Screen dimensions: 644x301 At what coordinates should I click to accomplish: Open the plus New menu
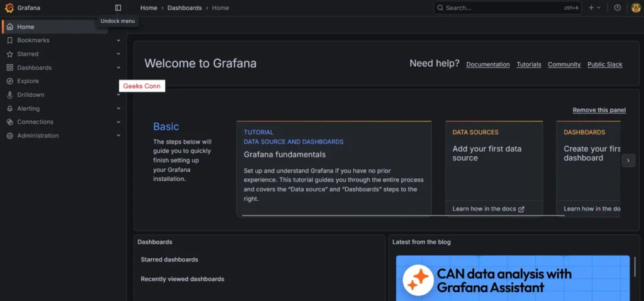point(594,8)
